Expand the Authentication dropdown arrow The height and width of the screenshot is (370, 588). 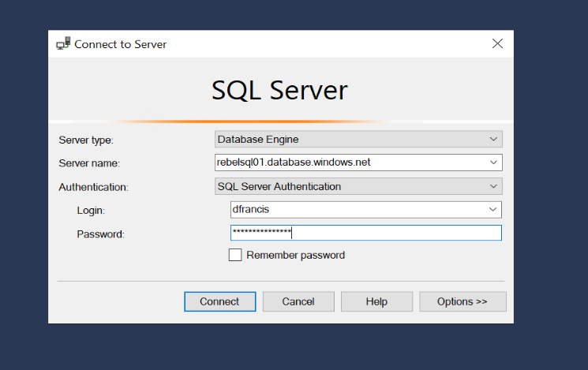[493, 186]
